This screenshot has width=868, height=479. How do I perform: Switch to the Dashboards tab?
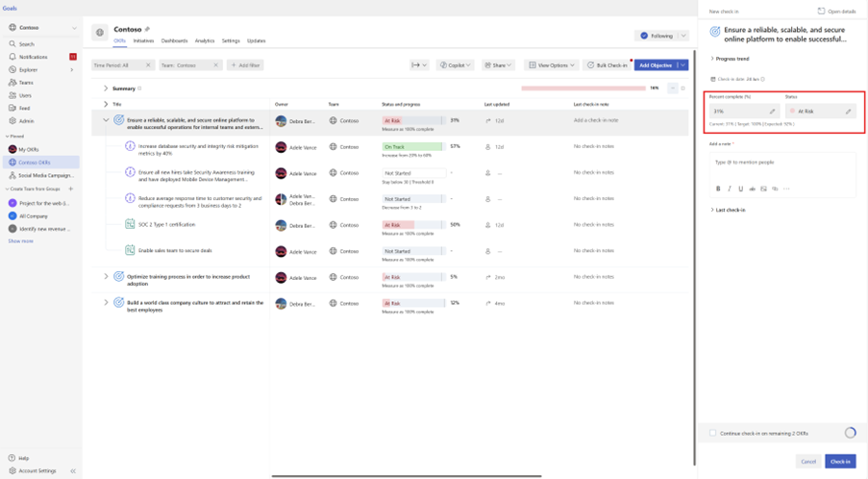click(x=174, y=41)
